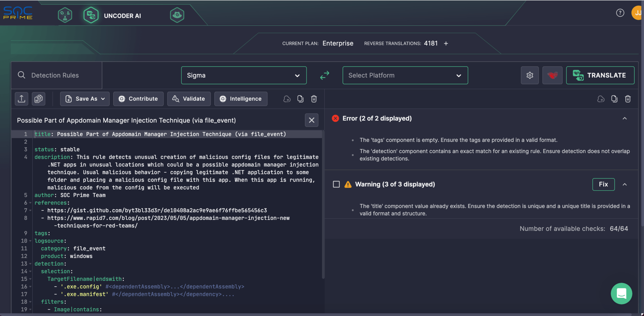
Task: Switch to the Uncoder AI tab
Action: (113, 16)
